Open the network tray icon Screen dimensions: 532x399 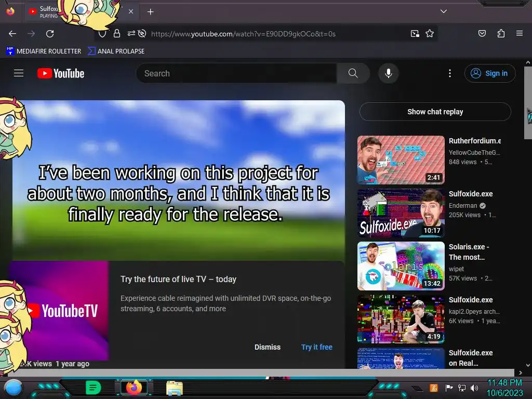(x=462, y=388)
